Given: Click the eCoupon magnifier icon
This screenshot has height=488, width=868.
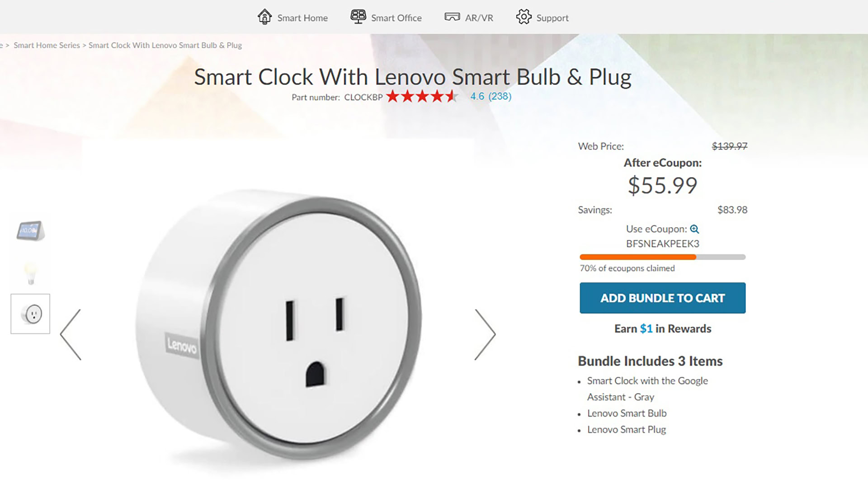Looking at the screenshot, I should pos(694,229).
